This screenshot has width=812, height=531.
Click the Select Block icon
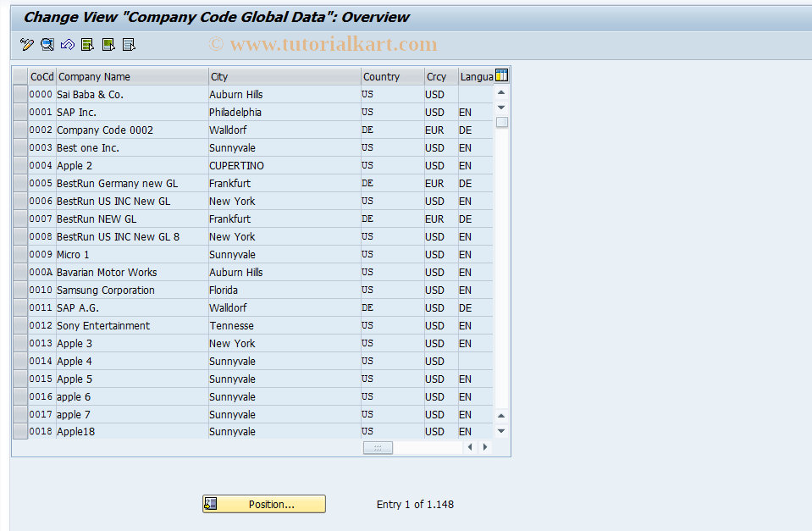[x=108, y=45]
